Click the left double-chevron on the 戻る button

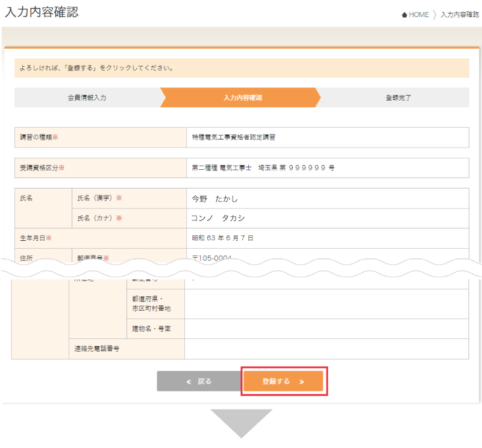[x=189, y=382]
